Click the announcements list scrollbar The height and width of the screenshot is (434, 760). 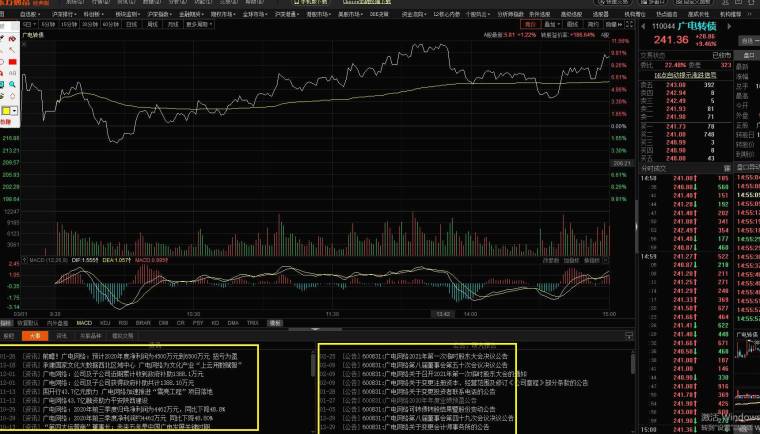633,364
